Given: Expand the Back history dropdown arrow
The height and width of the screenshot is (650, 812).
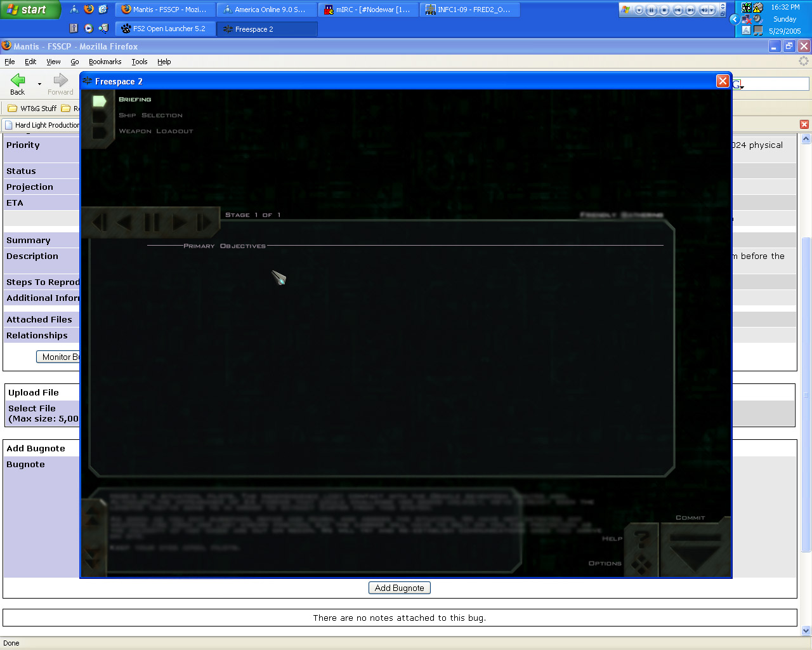Looking at the screenshot, I should pyautogui.click(x=39, y=84).
